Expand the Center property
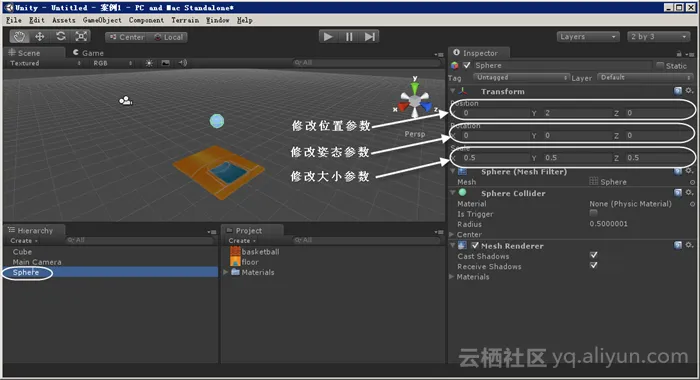 coord(452,234)
